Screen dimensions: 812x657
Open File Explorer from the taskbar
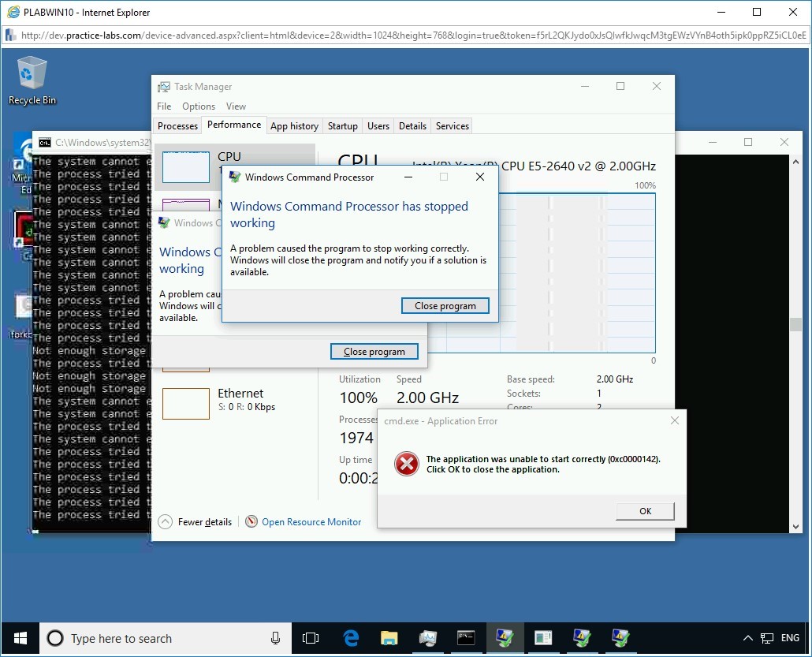pos(389,638)
